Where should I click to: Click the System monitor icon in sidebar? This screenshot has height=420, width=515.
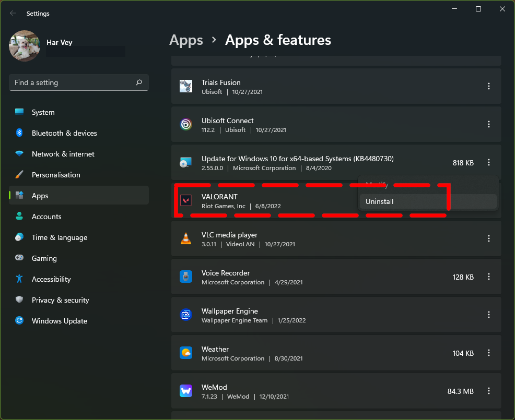pos(19,112)
